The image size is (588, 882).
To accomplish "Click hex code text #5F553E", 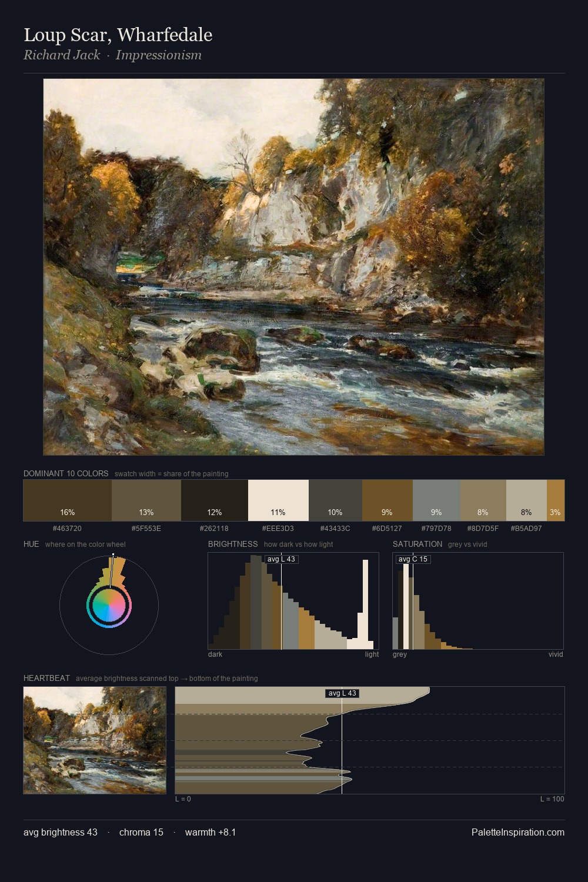I will click(146, 529).
